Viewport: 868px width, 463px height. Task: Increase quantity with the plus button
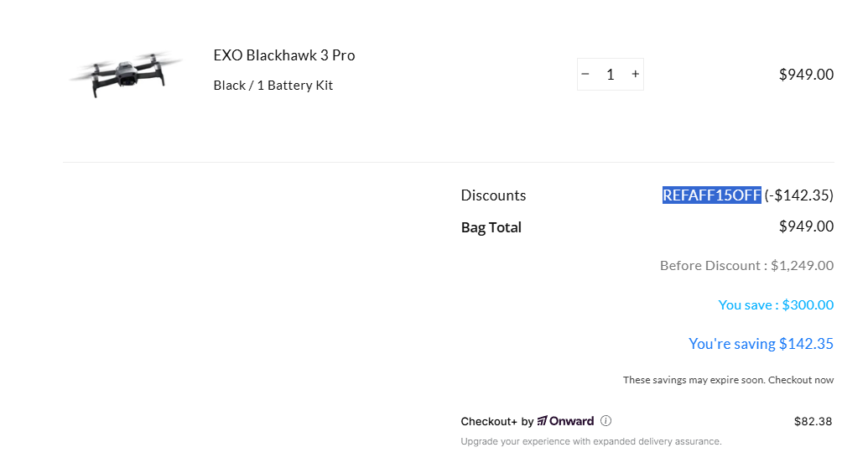(x=636, y=74)
